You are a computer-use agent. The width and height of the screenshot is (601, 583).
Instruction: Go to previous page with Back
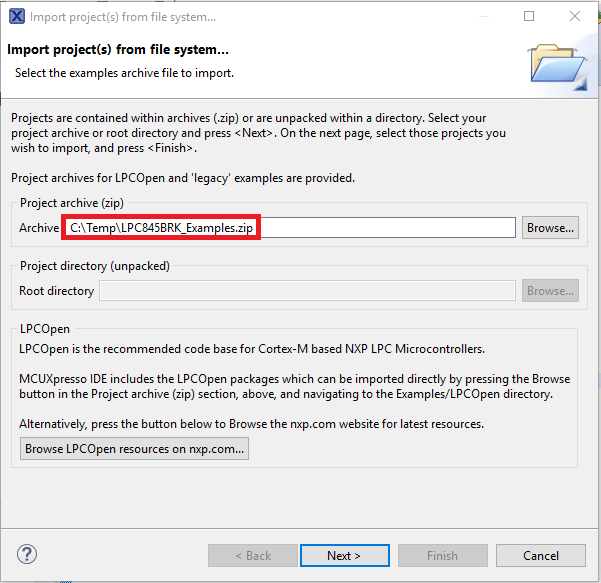tap(253, 556)
